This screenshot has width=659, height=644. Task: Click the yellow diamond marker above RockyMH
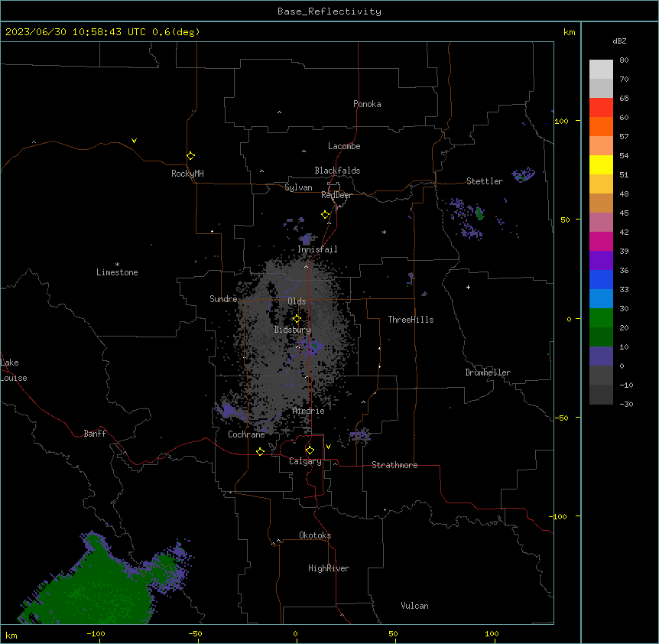(x=190, y=156)
